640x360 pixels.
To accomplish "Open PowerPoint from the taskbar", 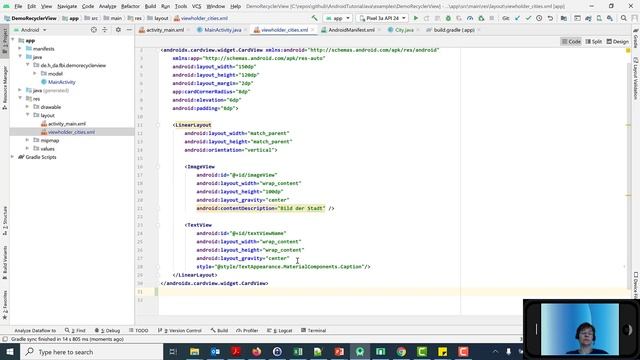I will (x=339, y=352).
